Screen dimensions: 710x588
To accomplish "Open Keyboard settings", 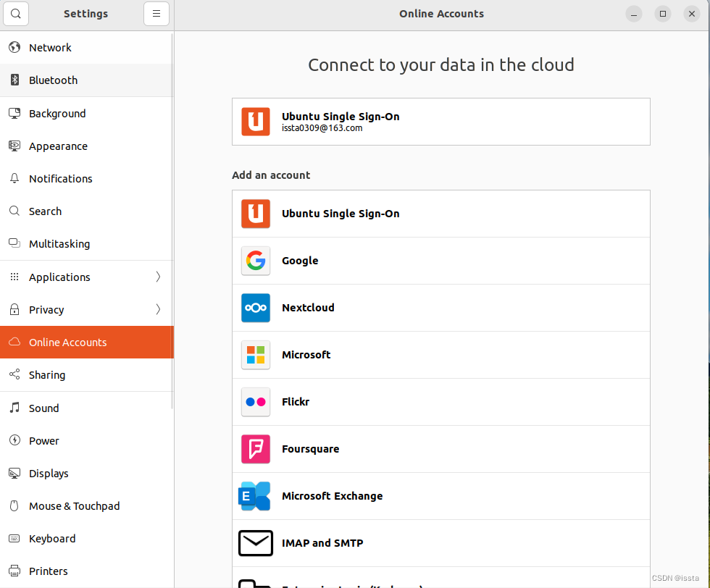I will click(x=86, y=538).
